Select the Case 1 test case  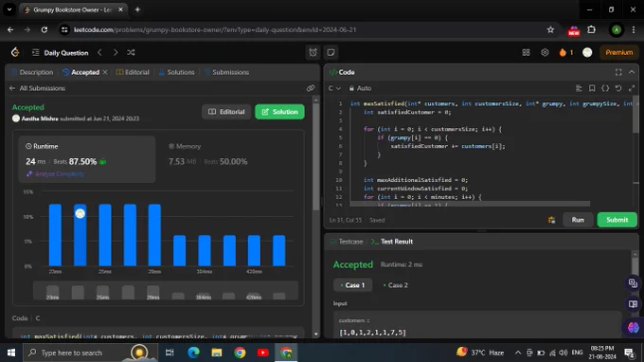click(353, 285)
